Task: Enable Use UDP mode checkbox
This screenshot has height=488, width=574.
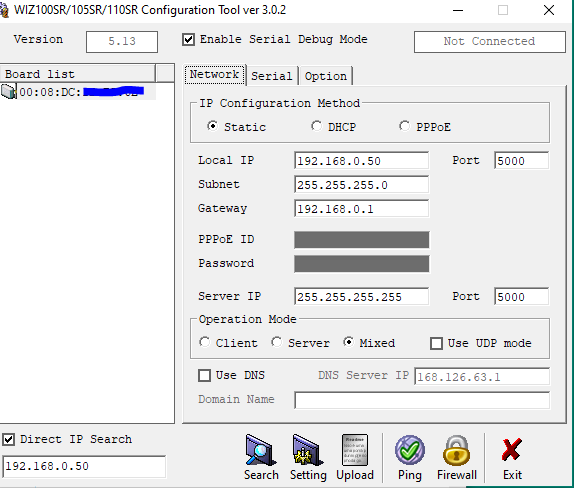Action: click(436, 343)
